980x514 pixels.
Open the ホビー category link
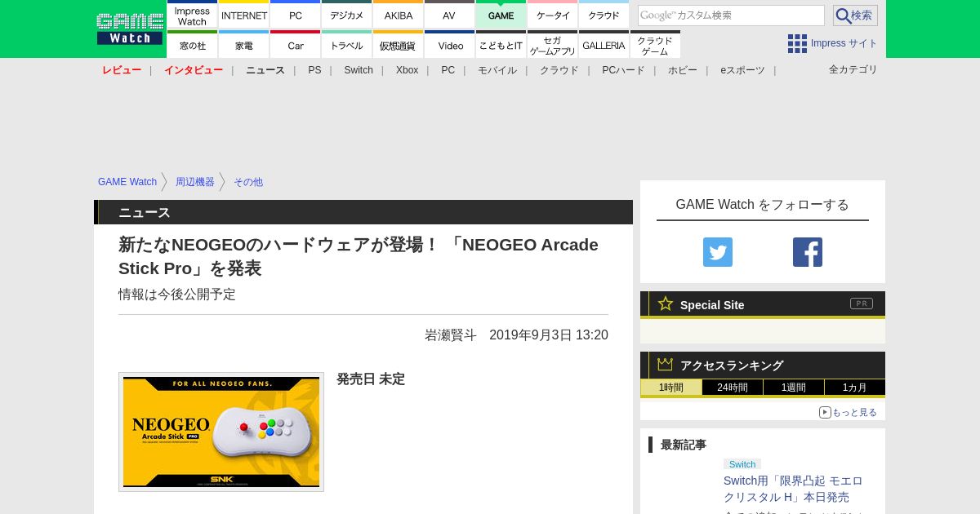coord(683,70)
